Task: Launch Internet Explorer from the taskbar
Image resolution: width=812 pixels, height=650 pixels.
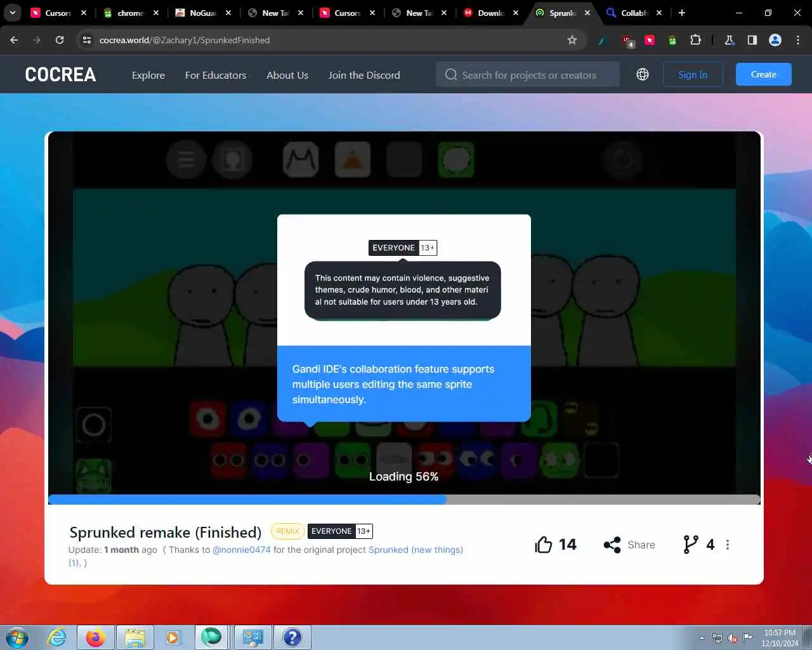Action: [57, 637]
